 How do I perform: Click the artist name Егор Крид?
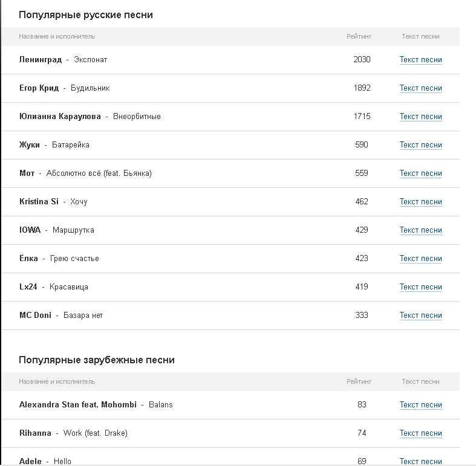click(39, 88)
